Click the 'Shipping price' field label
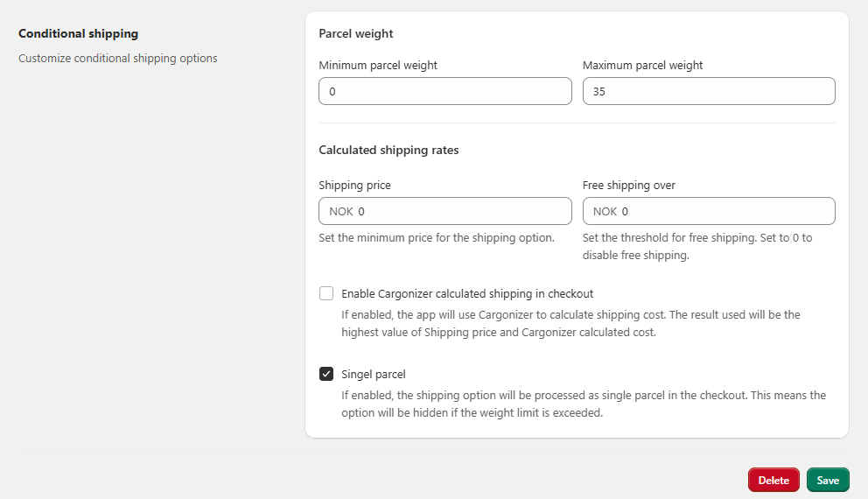 click(x=354, y=185)
